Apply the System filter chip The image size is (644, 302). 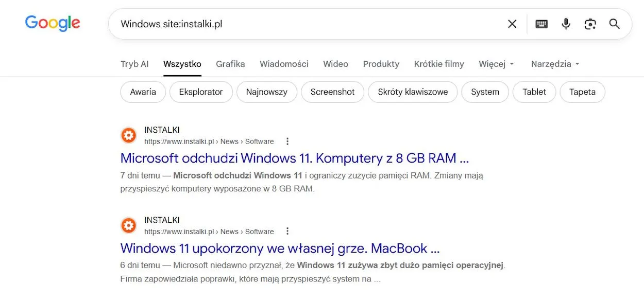pyautogui.click(x=485, y=92)
